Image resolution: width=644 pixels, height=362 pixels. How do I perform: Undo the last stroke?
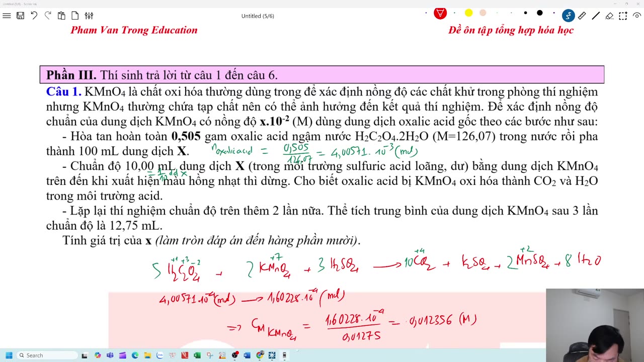pos(34,16)
